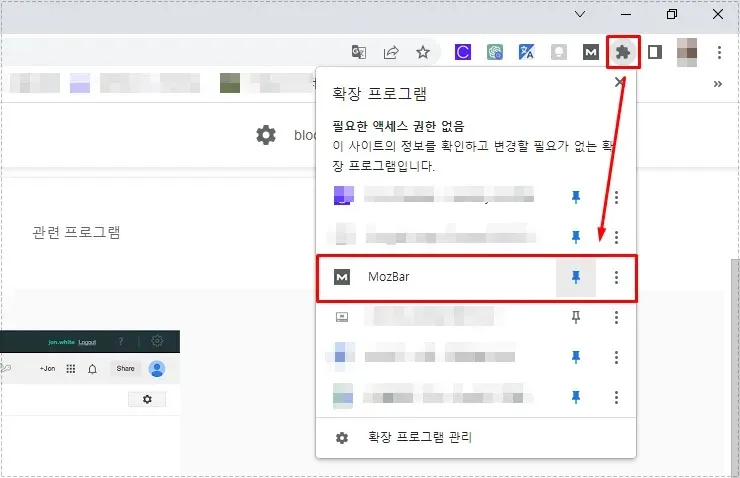Open more options for extension below MozBar
Viewport: 740px width, 478px height.
616,317
